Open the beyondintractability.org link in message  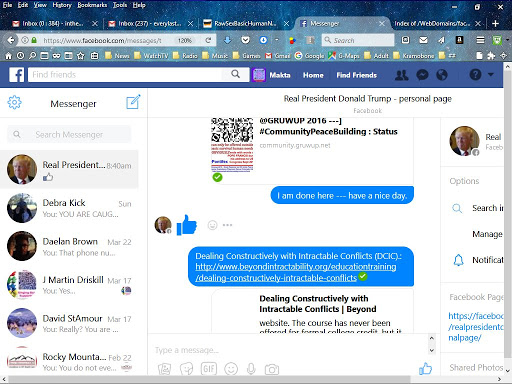click(x=296, y=272)
